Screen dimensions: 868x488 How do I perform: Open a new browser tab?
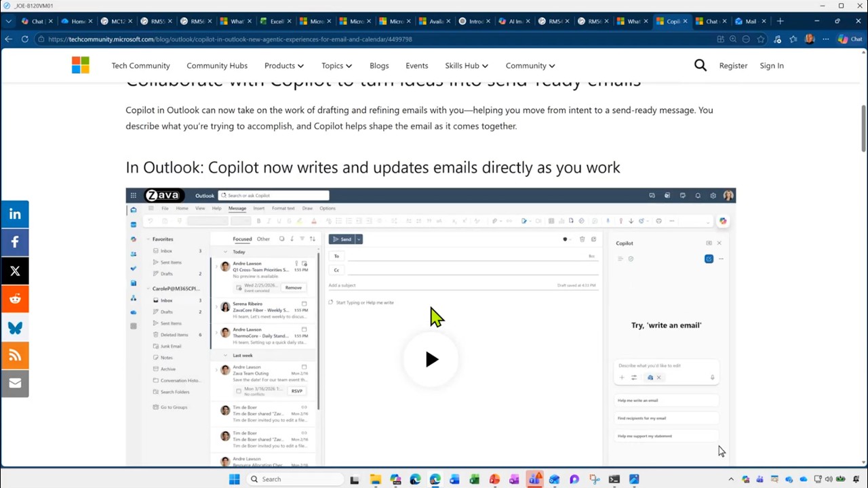pyautogui.click(x=780, y=21)
